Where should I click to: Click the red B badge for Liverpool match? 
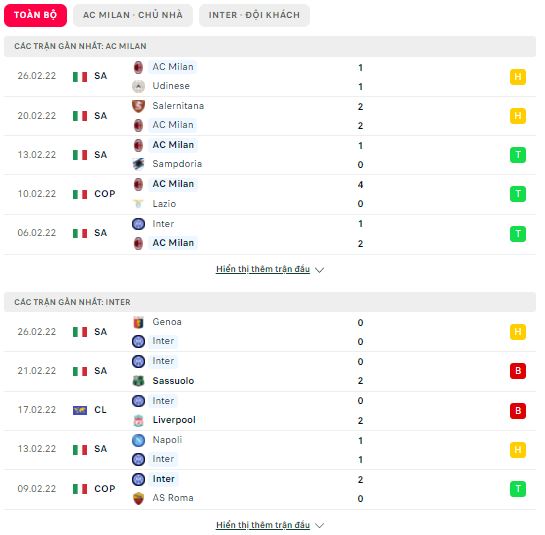point(518,411)
